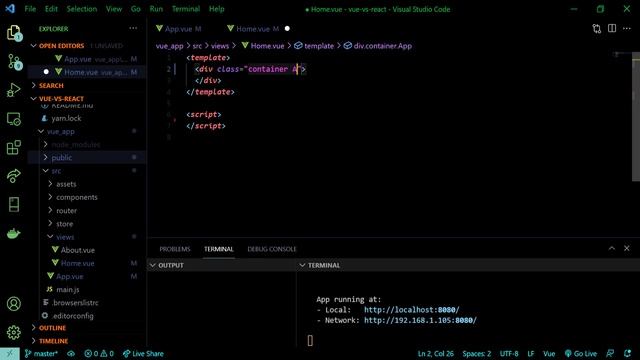640x360 pixels.
Task: Open the feedback icon in status bar
Action: pos(610,353)
